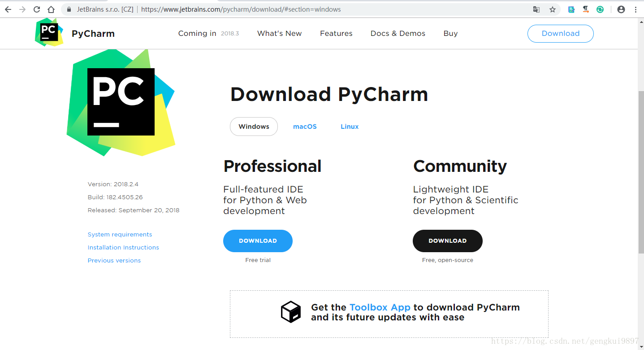The image size is (644, 350).
Task: Select the macOS platform tab
Action: pos(305,126)
